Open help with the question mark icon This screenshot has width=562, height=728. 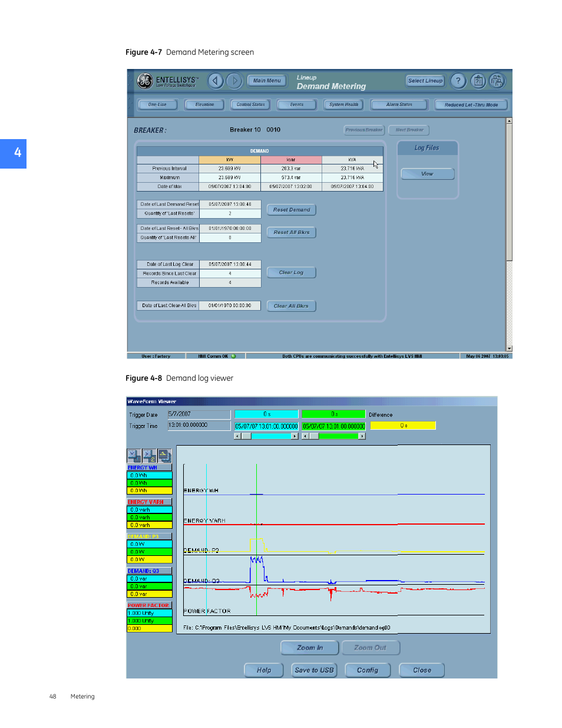[x=458, y=81]
